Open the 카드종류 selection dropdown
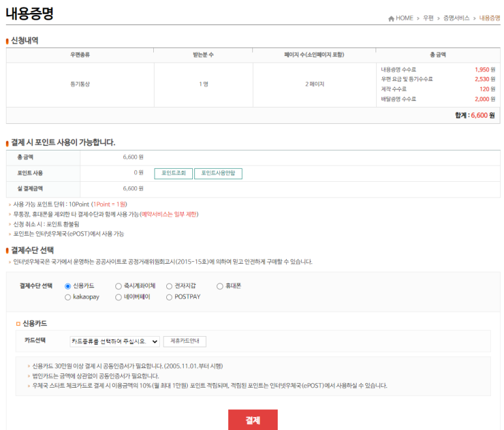This screenshot has height=430, width=504. pyautogui.click(x=115, y=341)
